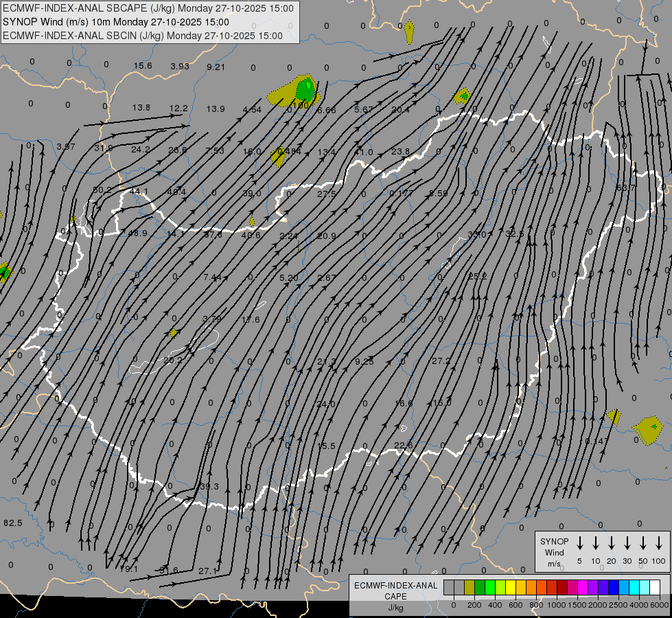Click the 39.3 CAPE value on map
Screen dimensions: 672x618
[209, 486]
